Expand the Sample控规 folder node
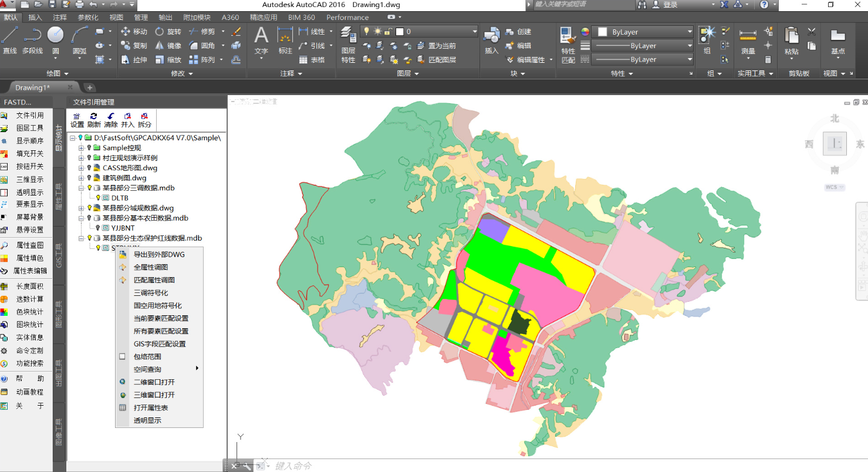This screenshot has height=472, width=868. [82, 148]
